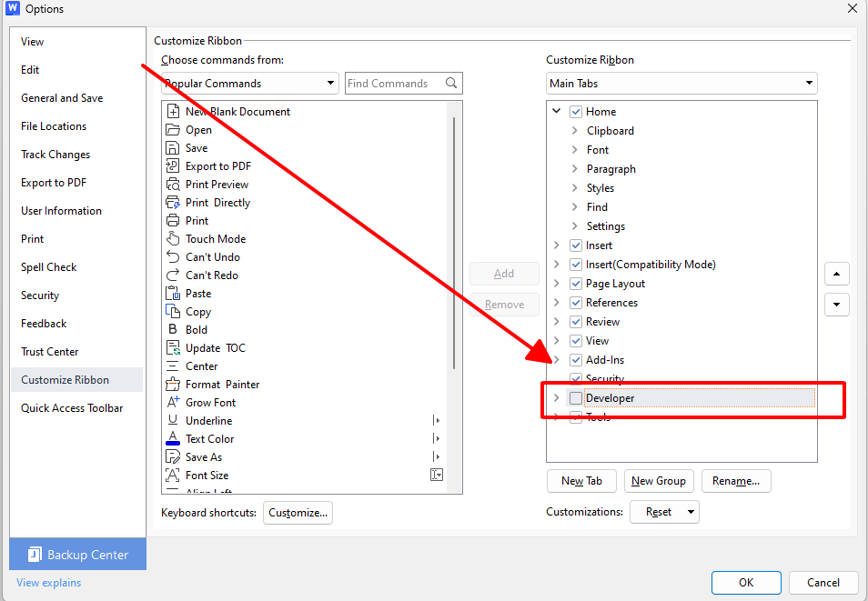The width and height of the screenshot is (868, 601).
Task: Click the Backup Center icon
Action: [x=35, y=555]
